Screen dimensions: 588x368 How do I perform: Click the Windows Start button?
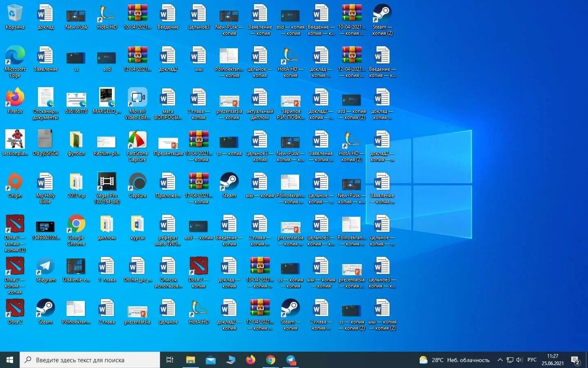pos(10,360)
